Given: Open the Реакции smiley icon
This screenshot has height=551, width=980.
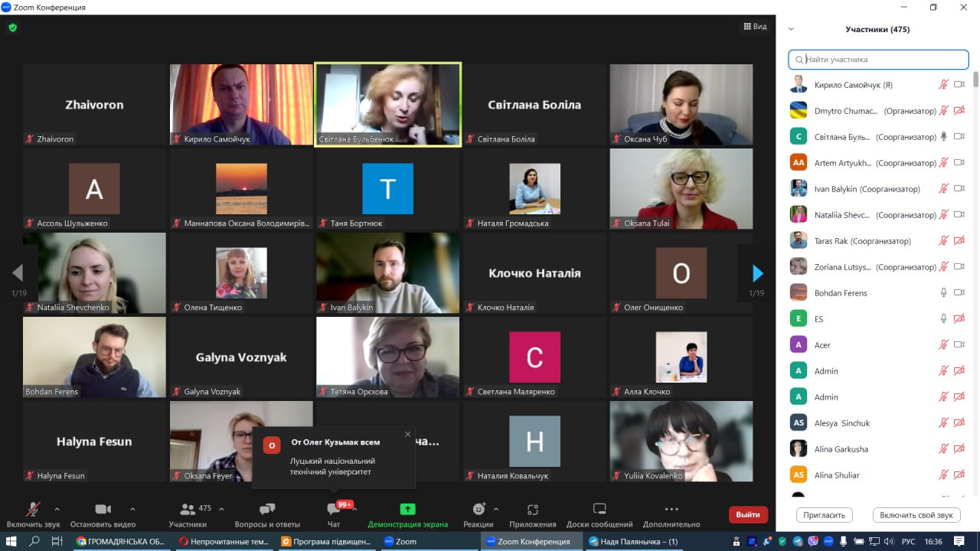Looking at the screenshot, I should (479, 509).
